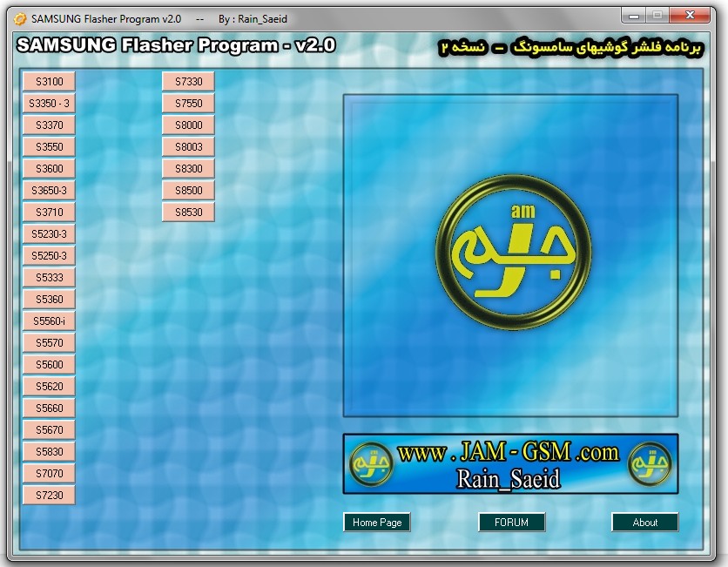Viewport: 728px width, 567px height.
Task: Select the S5620 button
Action: point(50,387)
